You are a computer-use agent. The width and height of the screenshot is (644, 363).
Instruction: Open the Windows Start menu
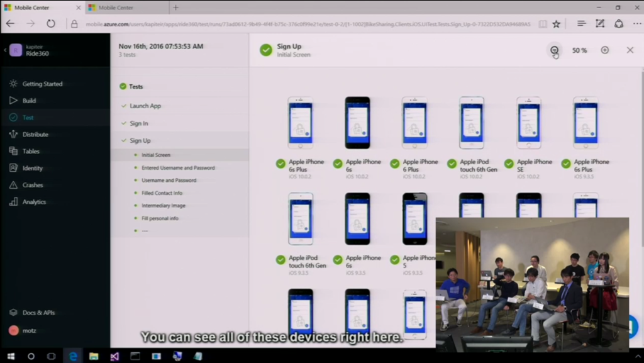coord(11,356)
